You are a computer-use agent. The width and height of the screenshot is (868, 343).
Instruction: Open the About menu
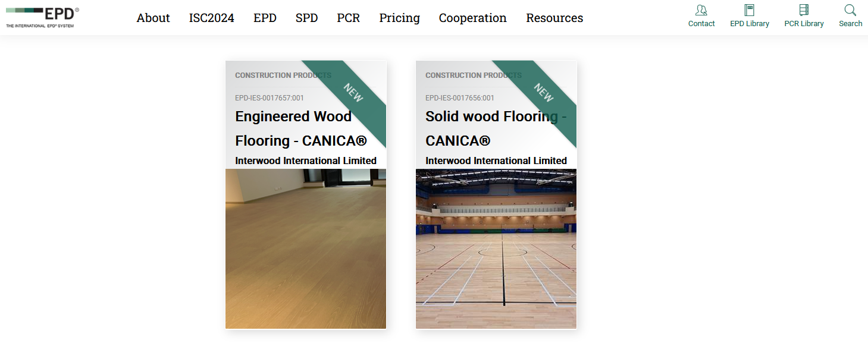[x=153, y=18]
